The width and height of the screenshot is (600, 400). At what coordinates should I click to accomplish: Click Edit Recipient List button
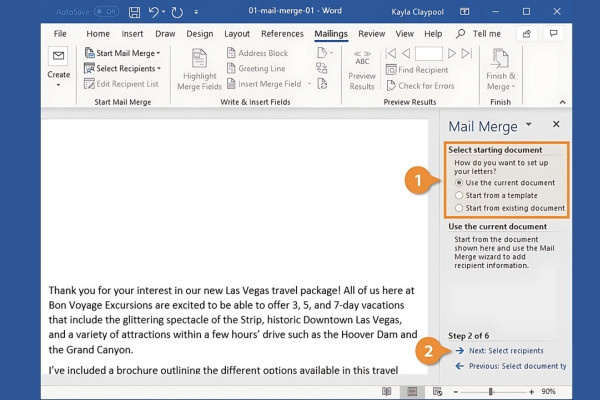coord(121,84)
